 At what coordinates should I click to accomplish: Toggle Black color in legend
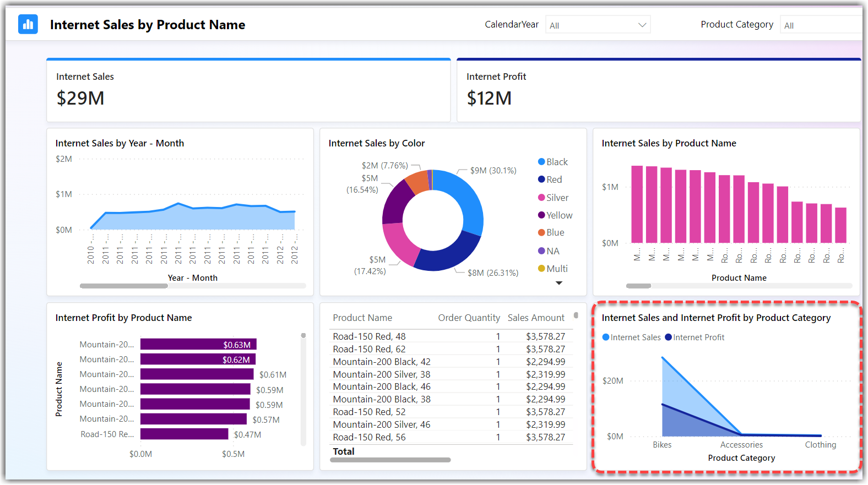point(556,162)
